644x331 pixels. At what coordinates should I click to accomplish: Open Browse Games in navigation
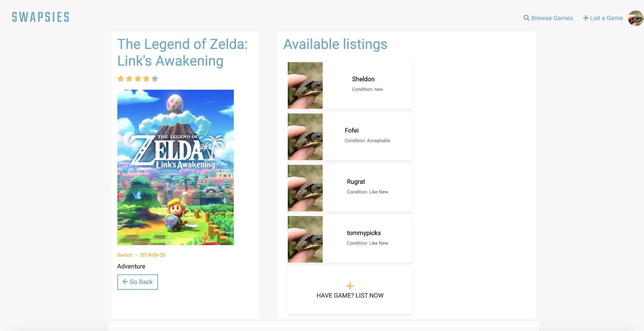(x=552, y=18)
